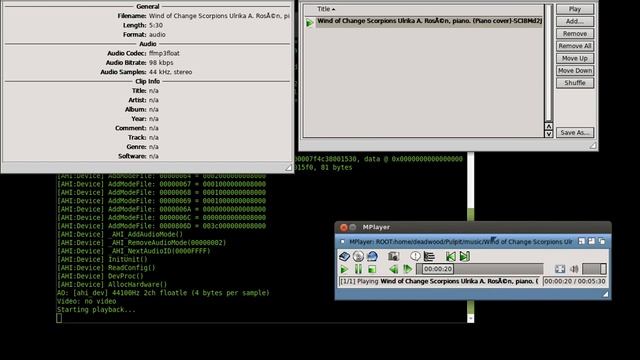Click Shuffle in playlist
The image size is (640, 360).
(x=575, y=83)
